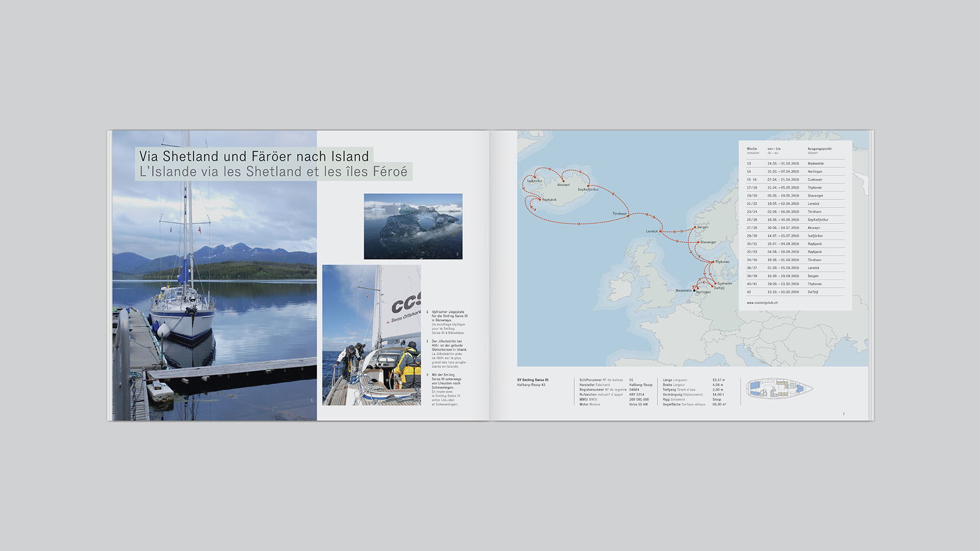This screenshot has height=551, width=980.
Task: Select the iceberg photo numbered 2
Action: (413, 226)
